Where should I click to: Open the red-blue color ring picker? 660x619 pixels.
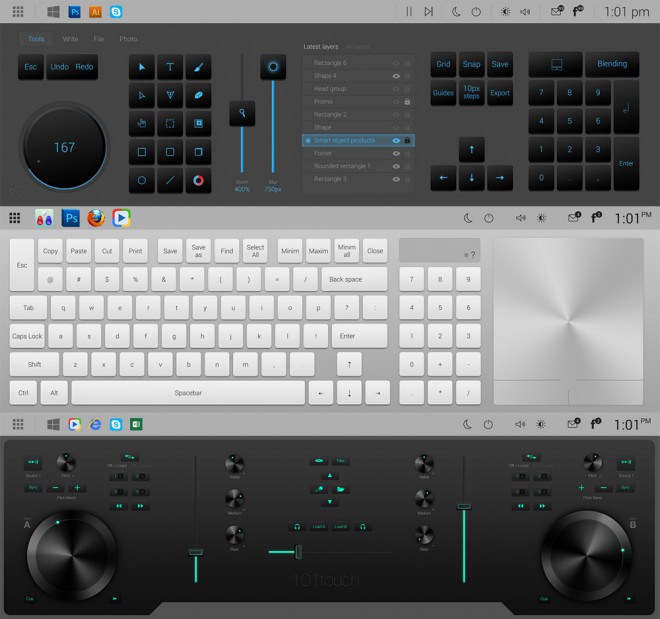[198, 180]
